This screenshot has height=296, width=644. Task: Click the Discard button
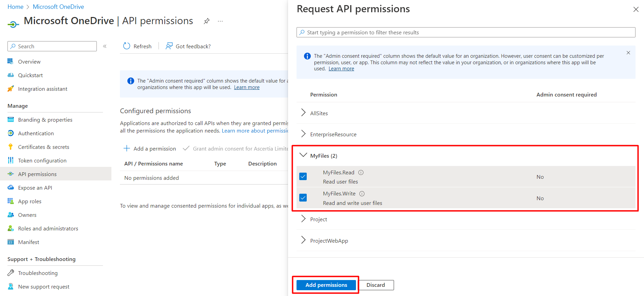pos(376,285)
